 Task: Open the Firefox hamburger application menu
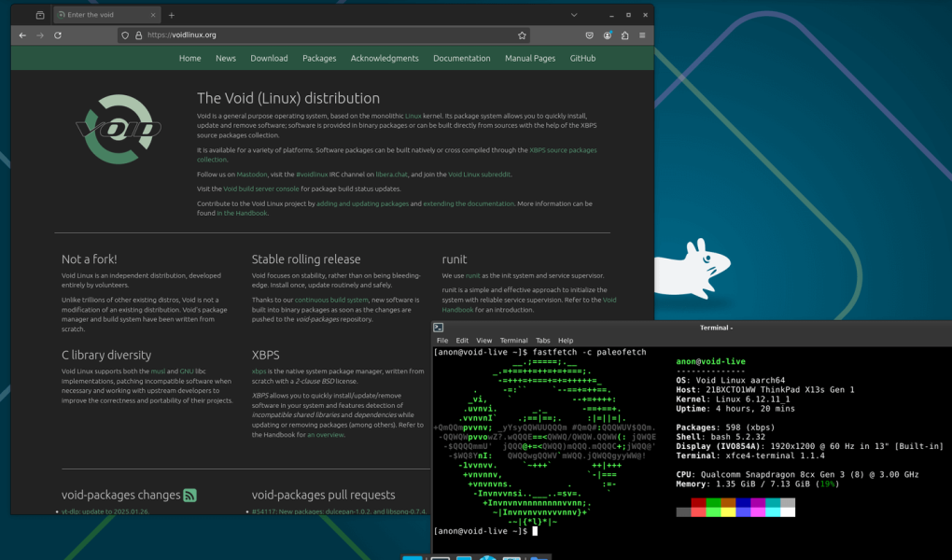pyautogui.click(x=642, y=35)
